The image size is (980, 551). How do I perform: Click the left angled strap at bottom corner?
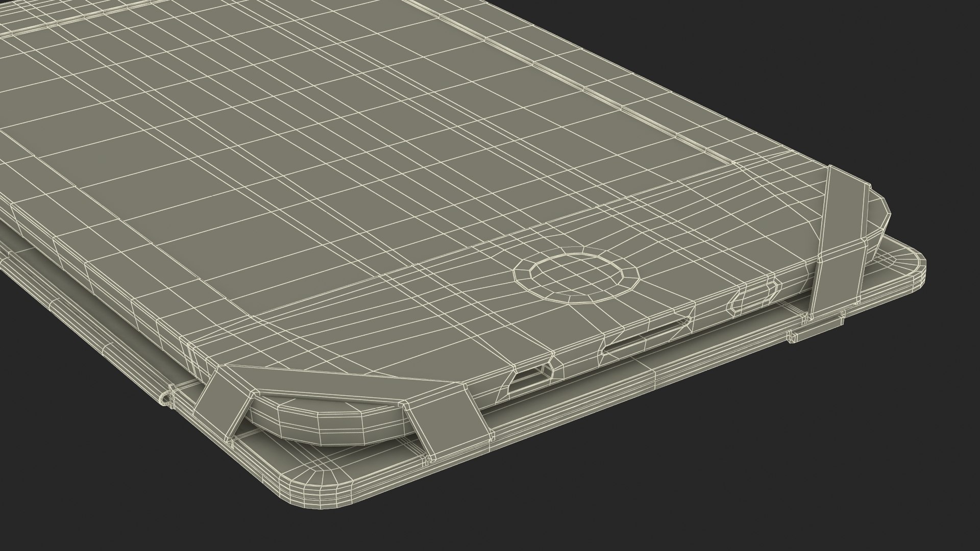(222, 399)
